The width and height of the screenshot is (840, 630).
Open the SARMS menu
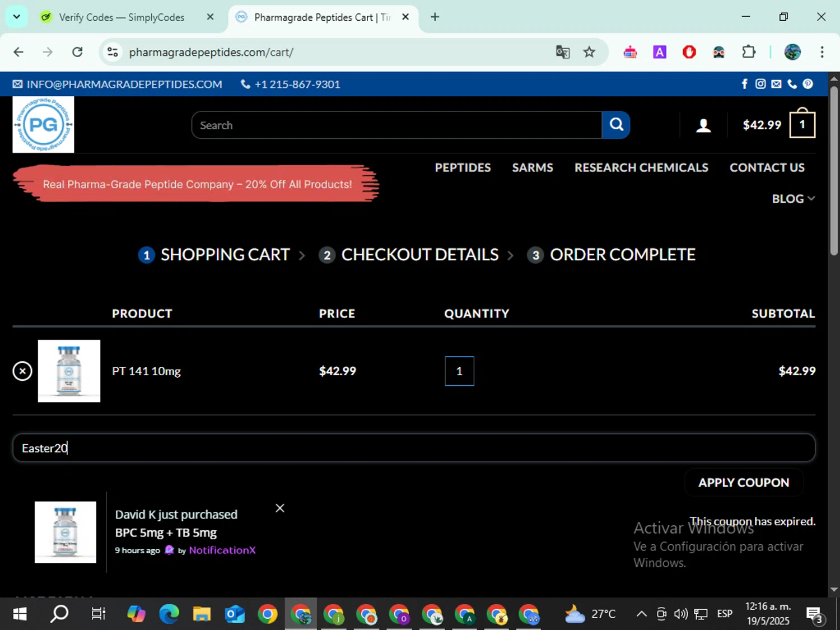(533, 167)
